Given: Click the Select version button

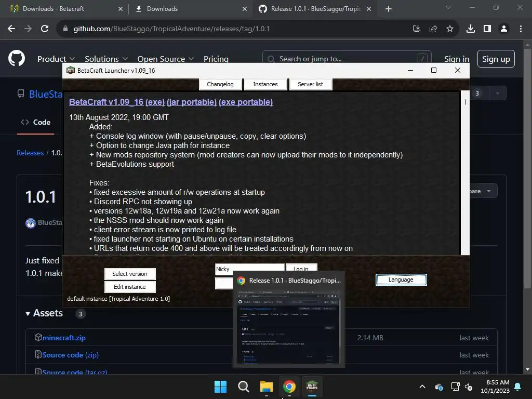Looking at the screenshot, I should tap(130, 274).
